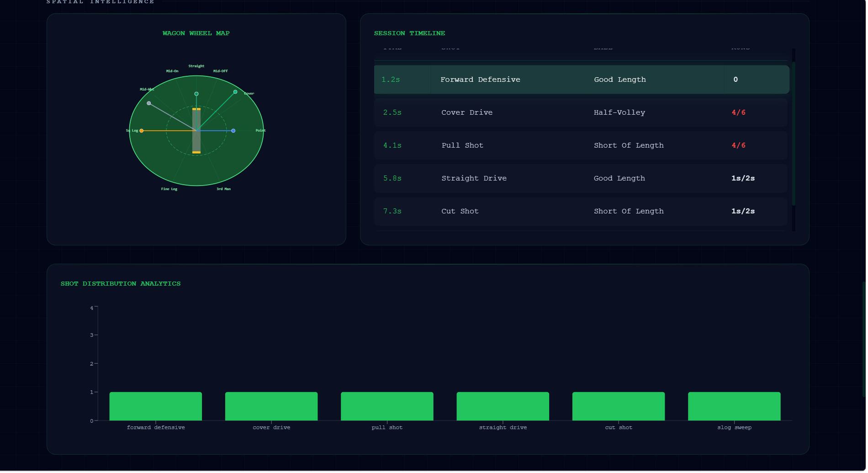Screen dimensions: 868x473
Task: Click the slog sweep axis label
Action: (734, 428)
